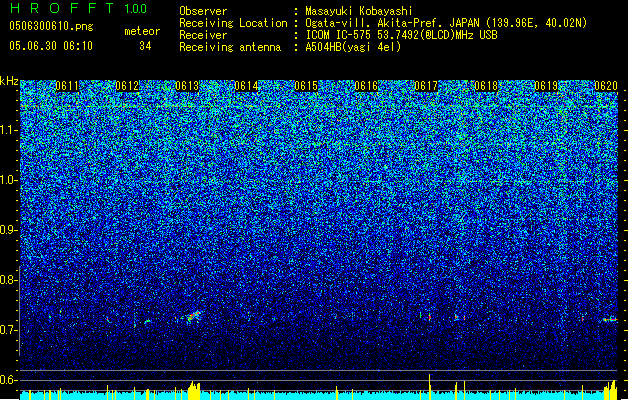The image size is (629, 400).
Task: Click the 0.6 kHz axis label
Action: (x=8, y=380)
